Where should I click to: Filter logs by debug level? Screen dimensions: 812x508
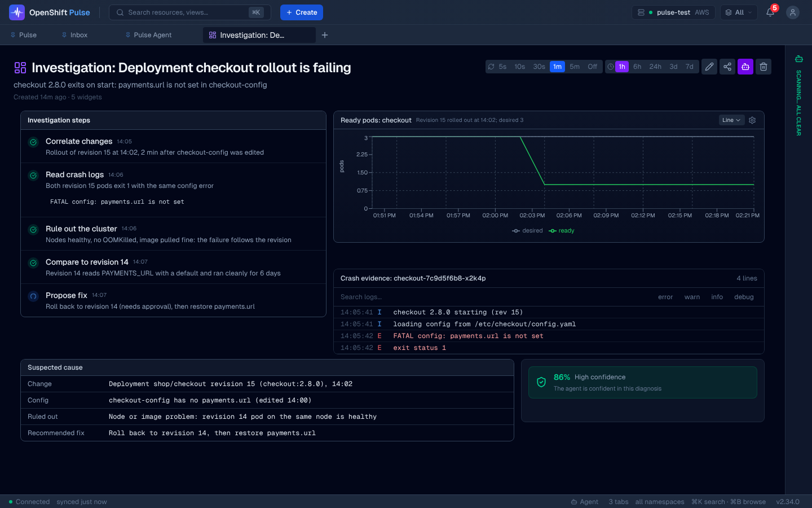(744, 297)
